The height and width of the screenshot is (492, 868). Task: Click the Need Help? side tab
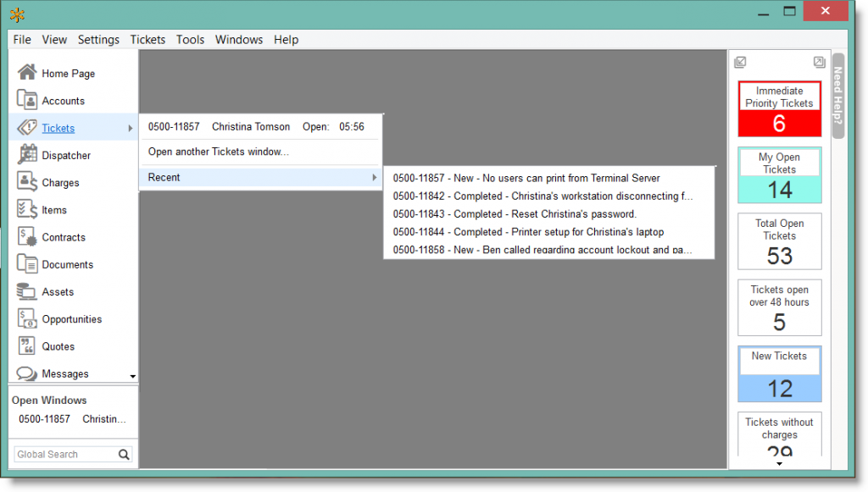click(837, 96)
